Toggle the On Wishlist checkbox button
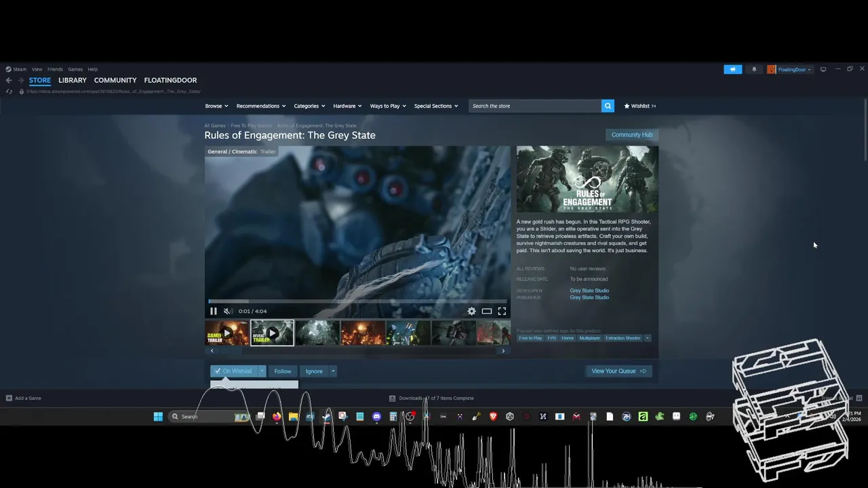Viewport: 868px width, 488px height. click(233, 371)
